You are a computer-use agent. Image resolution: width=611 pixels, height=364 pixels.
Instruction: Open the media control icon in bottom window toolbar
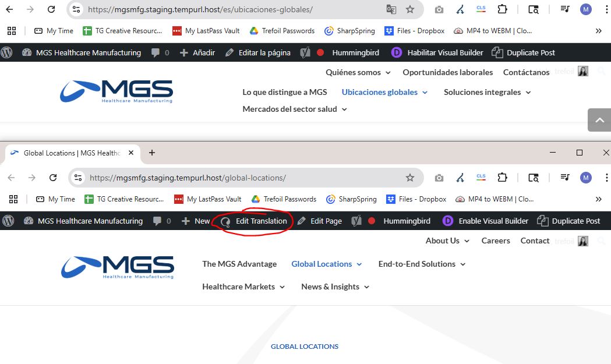pos(565,178)
